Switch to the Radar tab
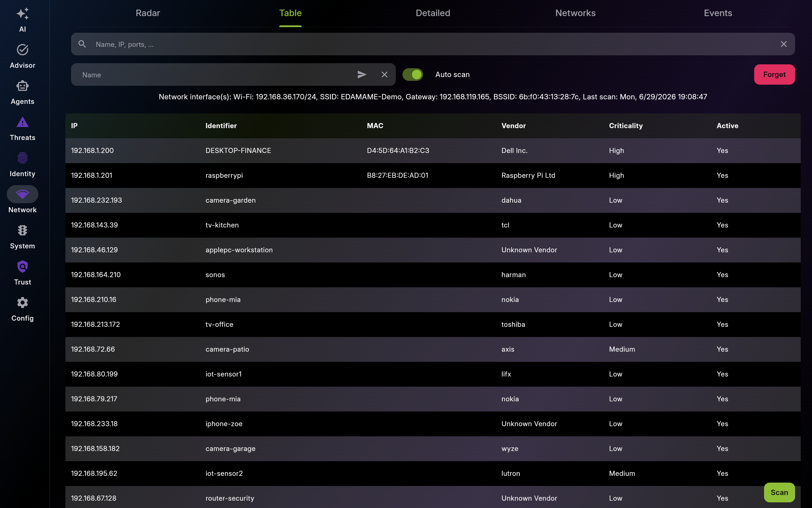The height and width of the screenshot is (508, 812). [x=148, y=13]
